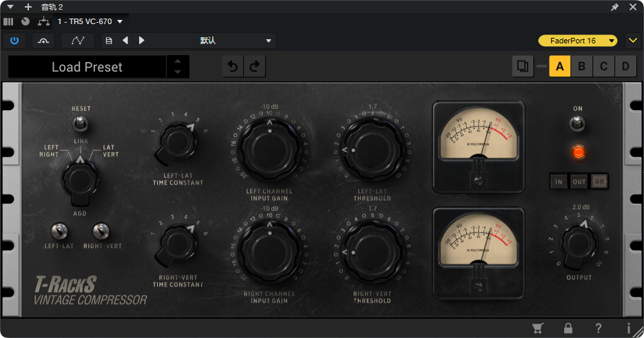Viewport: 644px width, 338px height.
Task: Open the shopping cart store icon
Action: 538,328
